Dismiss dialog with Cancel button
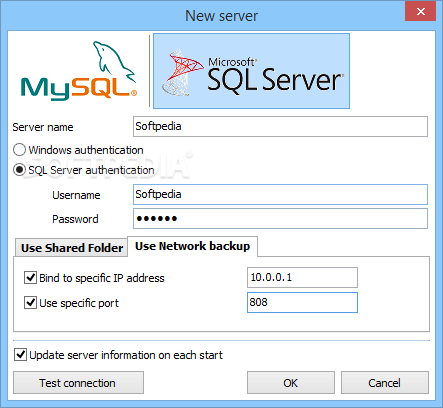Viewport: 443px width, 408px height. 385,383
